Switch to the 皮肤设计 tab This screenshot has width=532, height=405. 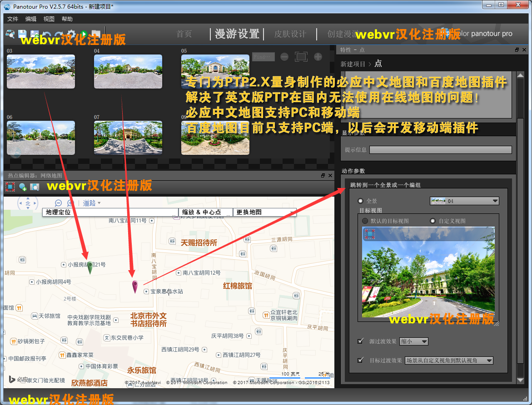(290, 34)
